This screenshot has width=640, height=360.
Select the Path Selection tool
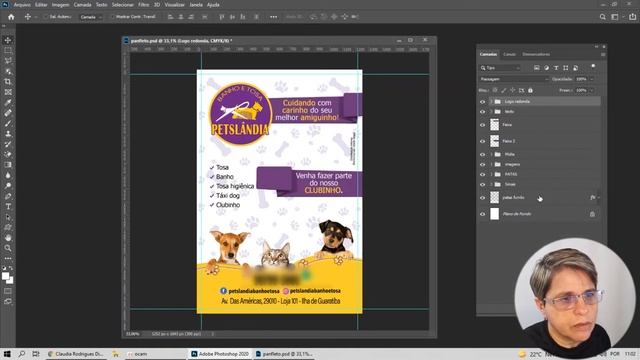[x=8, y=217]
